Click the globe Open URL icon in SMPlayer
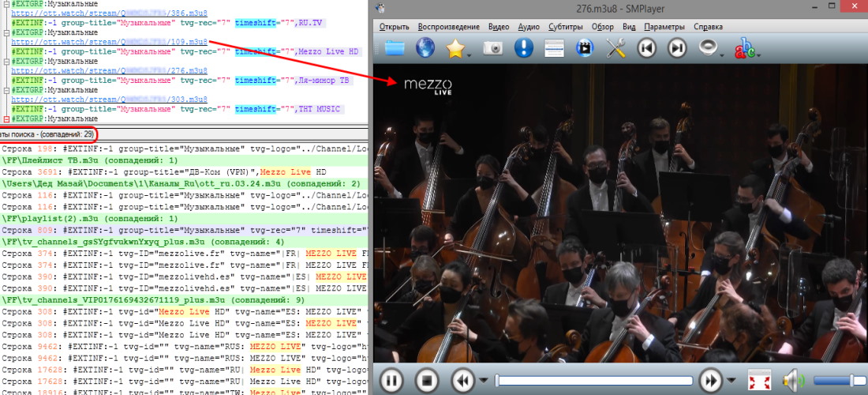 [x=425, y=48]
